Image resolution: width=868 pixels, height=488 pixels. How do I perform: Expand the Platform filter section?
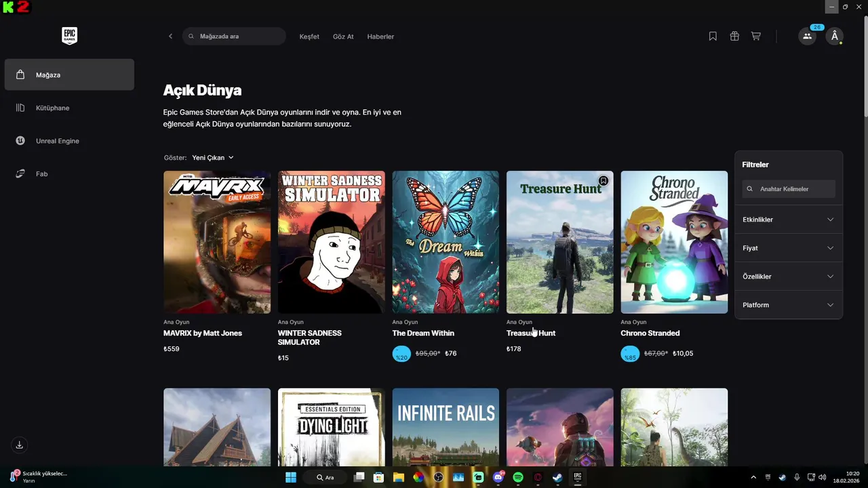click(789, 305)
